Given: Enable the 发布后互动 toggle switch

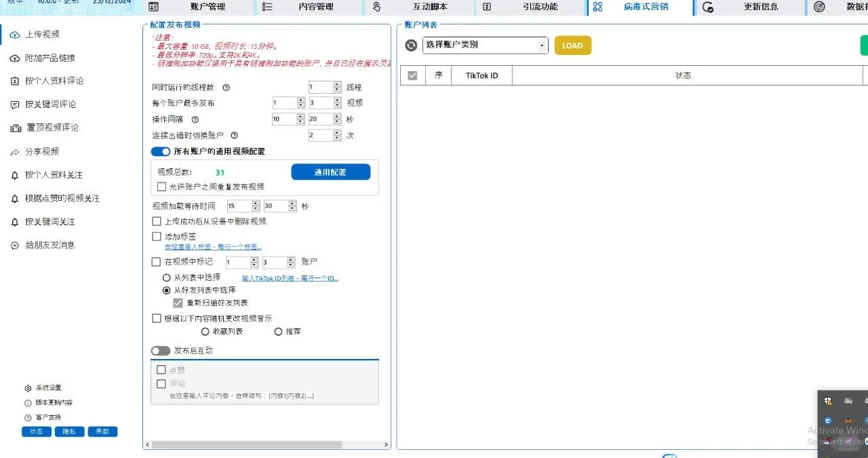Looking at the screenshot, I should 161,351.
